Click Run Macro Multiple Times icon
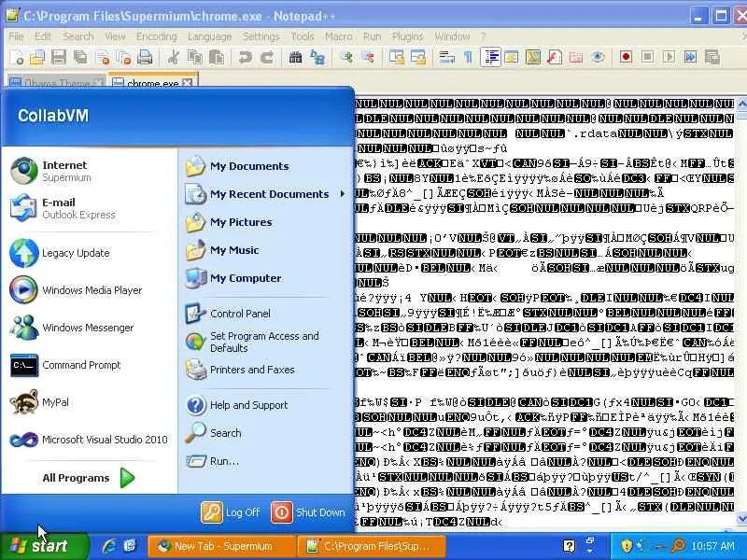This screenshot has height=560, width=747. tap(690, 58)
